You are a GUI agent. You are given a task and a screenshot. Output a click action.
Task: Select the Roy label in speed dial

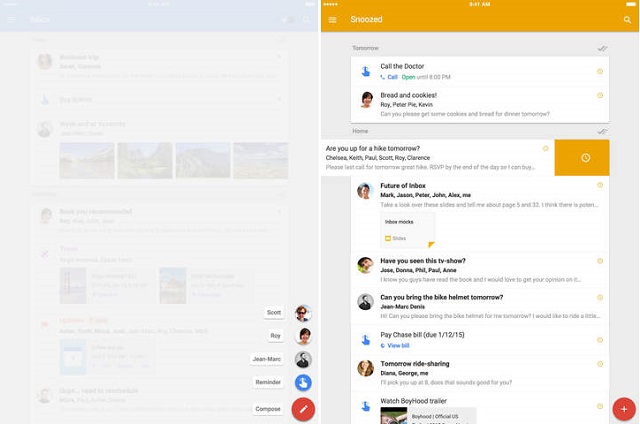pos(276,336)
